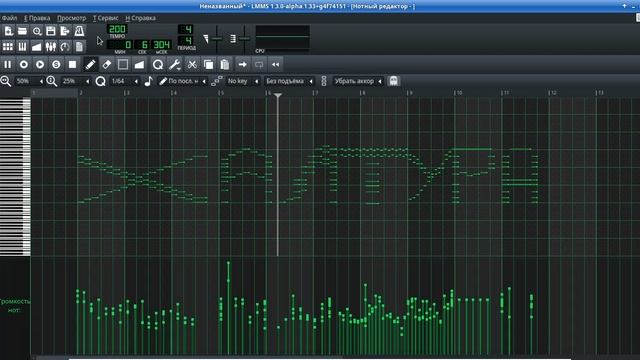Create a new project via toolbar icon
Image resolution: width=640 pixels, height=360 pixels.
coord(8,31)
